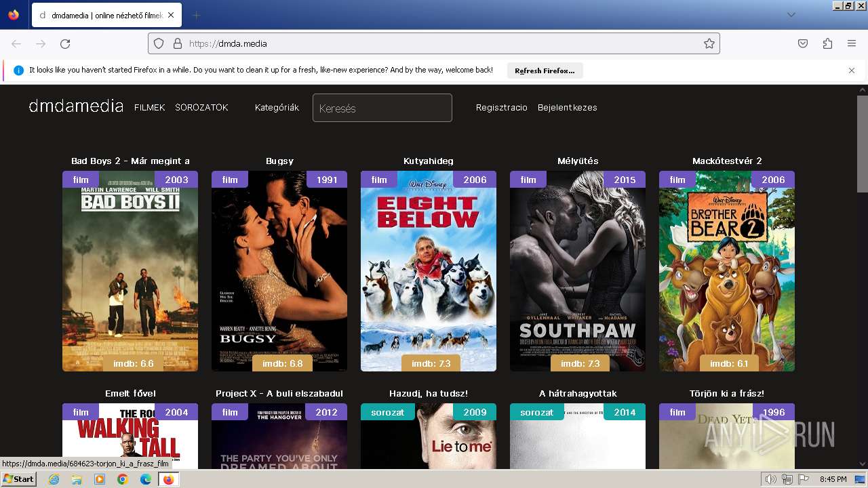Click the title 'Bad Boys 2 - Már megint a'
Viewport: 868px width, 488px height.
[130, 161]
